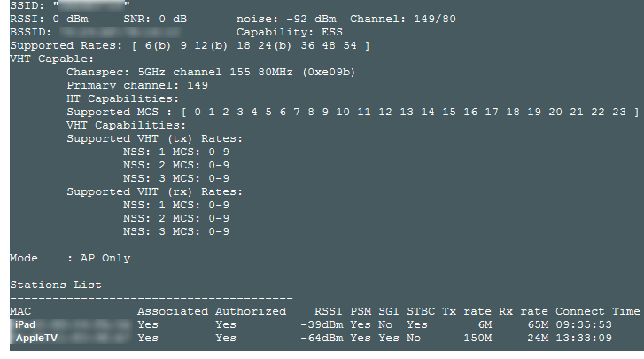This screenshot has height=359, width=644.
Task: Click the Supported MCS list line
Action: (353, 112)
